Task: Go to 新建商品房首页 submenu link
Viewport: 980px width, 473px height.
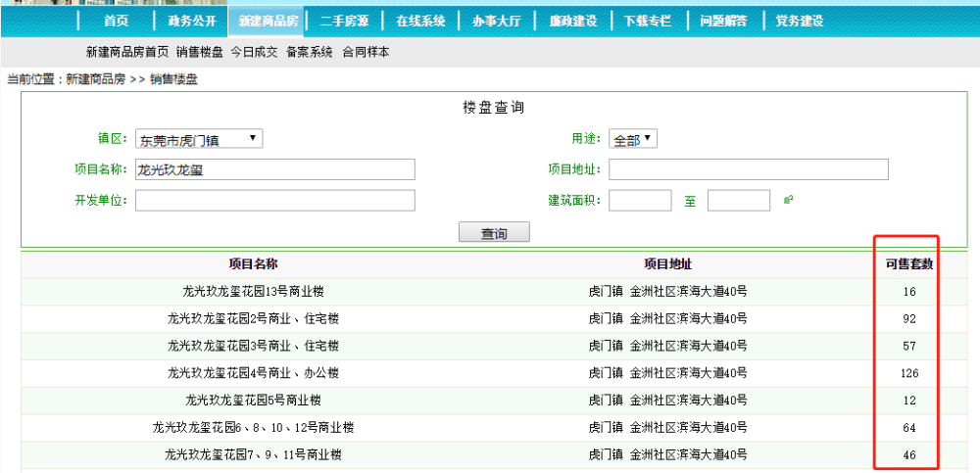Action: (x=127, y=53)
